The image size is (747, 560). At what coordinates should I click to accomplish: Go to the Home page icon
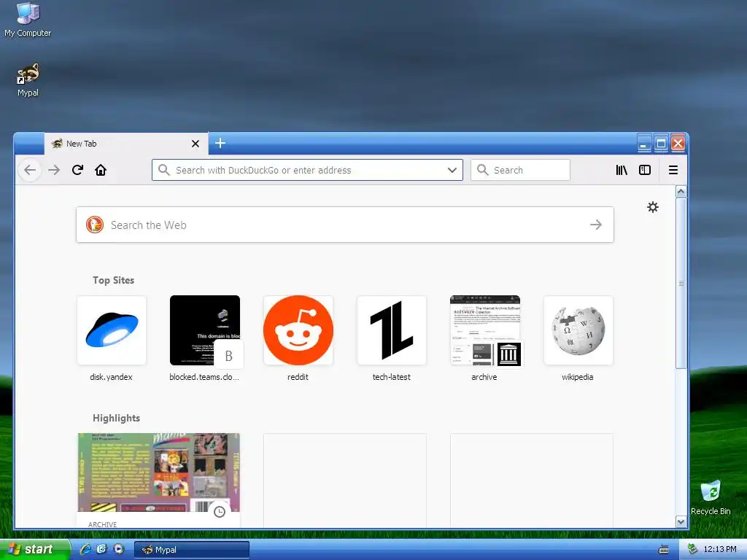pos(101,170)
